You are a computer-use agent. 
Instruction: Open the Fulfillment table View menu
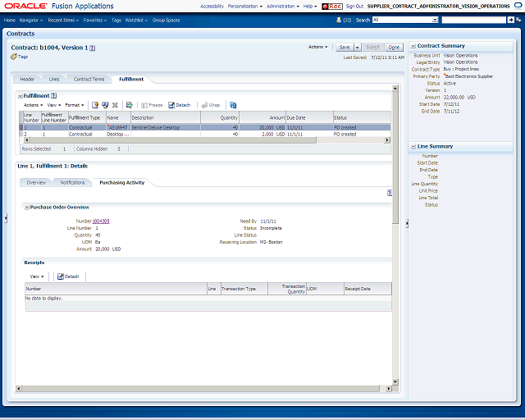[x=54, y=105]
